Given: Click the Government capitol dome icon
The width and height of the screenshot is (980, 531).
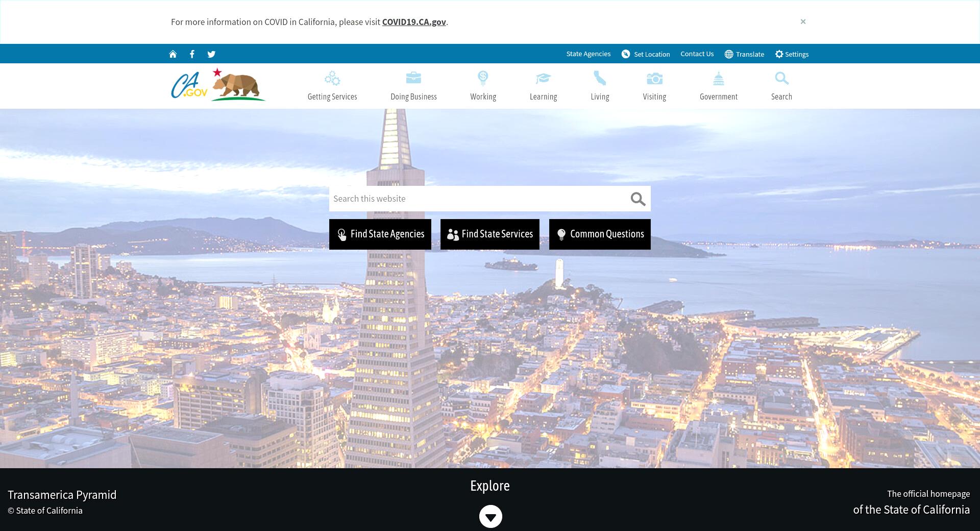Looking at the screenshot, I should pos(719,78).
